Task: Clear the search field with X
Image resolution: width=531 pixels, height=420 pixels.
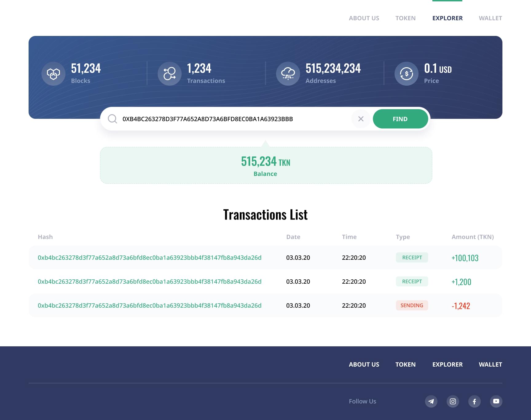Action: [361, 119]
